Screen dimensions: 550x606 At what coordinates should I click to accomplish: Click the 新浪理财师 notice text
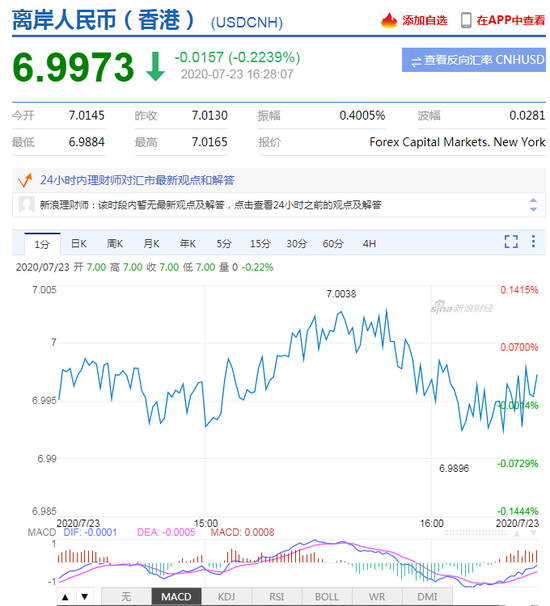pyautogui.click(x=210, y=205)
